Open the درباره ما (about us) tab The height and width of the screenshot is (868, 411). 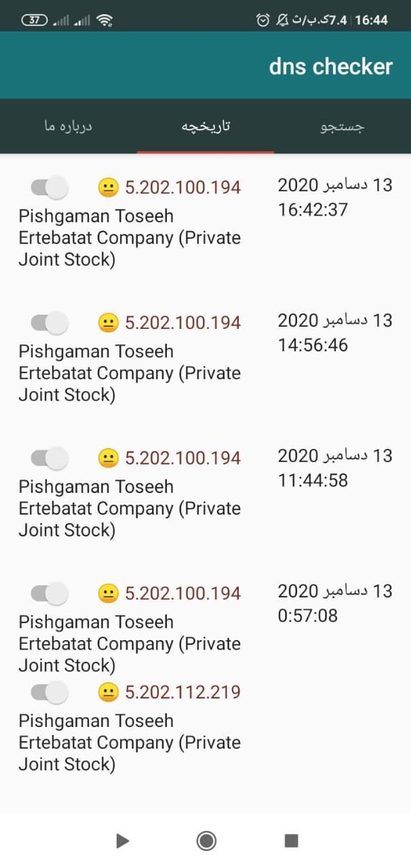click(68, 127)
